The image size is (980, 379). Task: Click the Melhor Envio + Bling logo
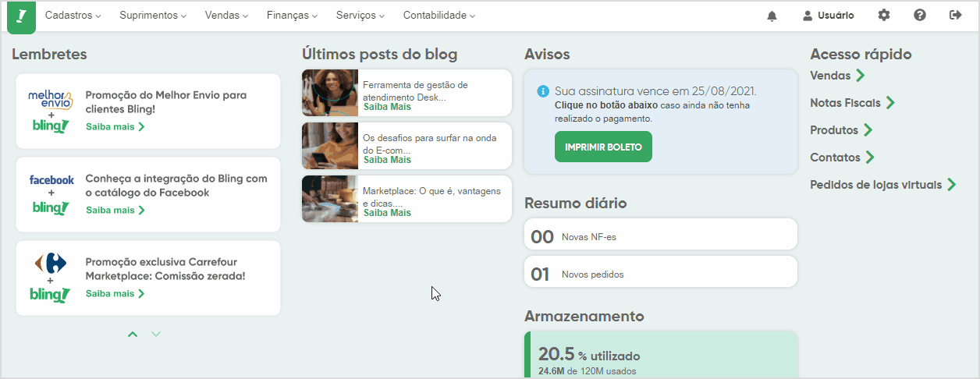coord(51,111)
